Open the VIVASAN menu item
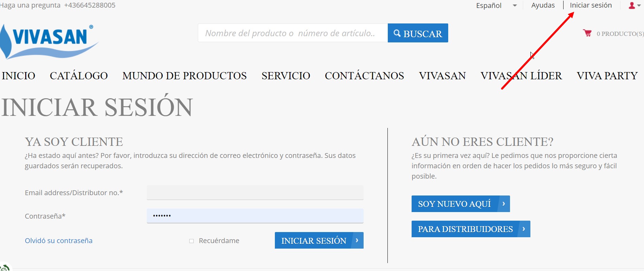Image resolution: width=644 pixels, height=271 pixels. pos(442,76)
